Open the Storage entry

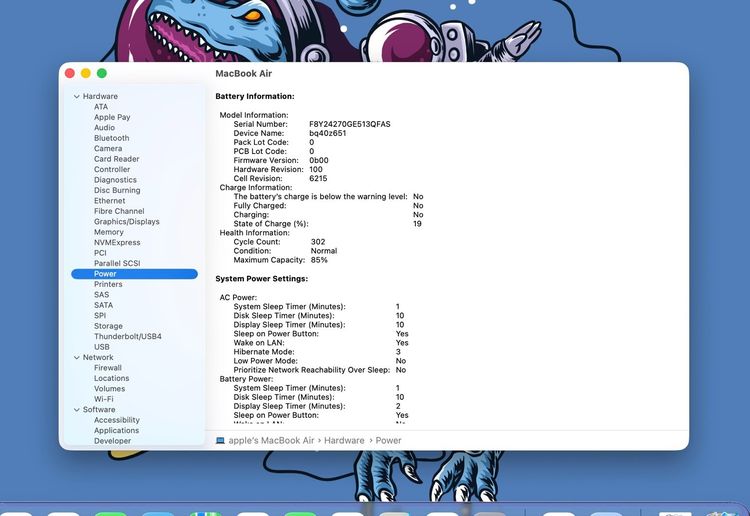(108, 326)
